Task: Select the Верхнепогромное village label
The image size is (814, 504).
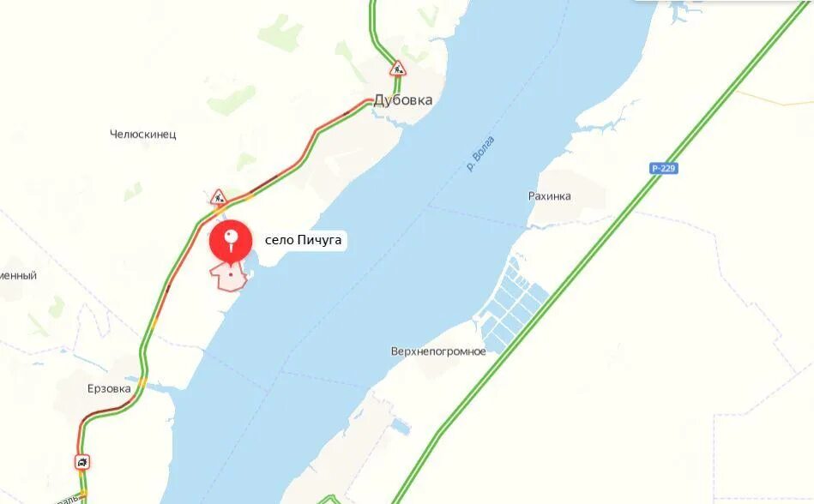Action: [438, 351]
